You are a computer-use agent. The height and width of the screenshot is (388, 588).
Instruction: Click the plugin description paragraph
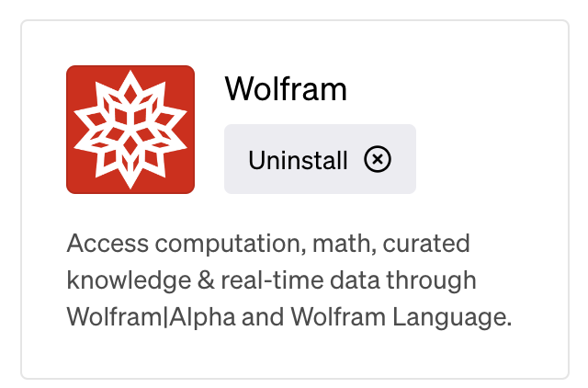pyautogui.click(x=289, y=280)
